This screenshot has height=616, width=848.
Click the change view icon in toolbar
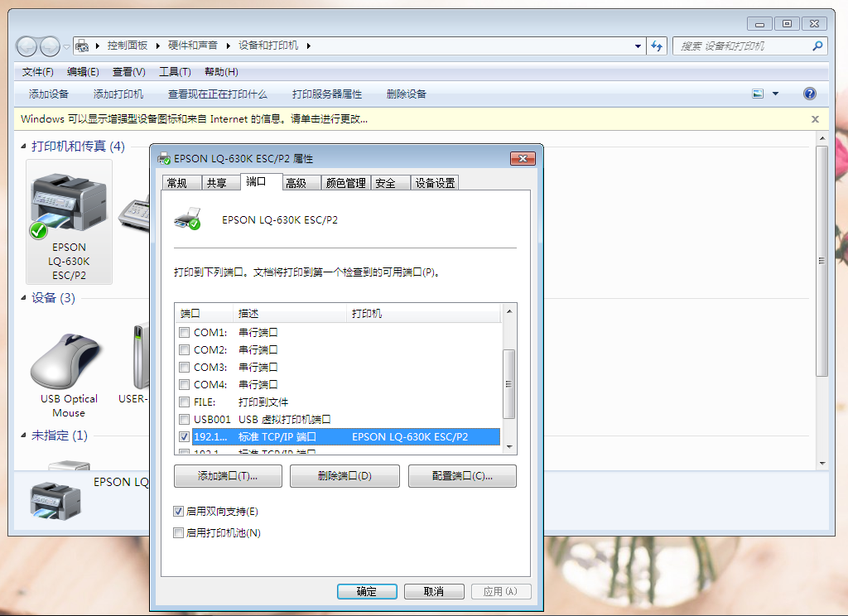[758, 94]
